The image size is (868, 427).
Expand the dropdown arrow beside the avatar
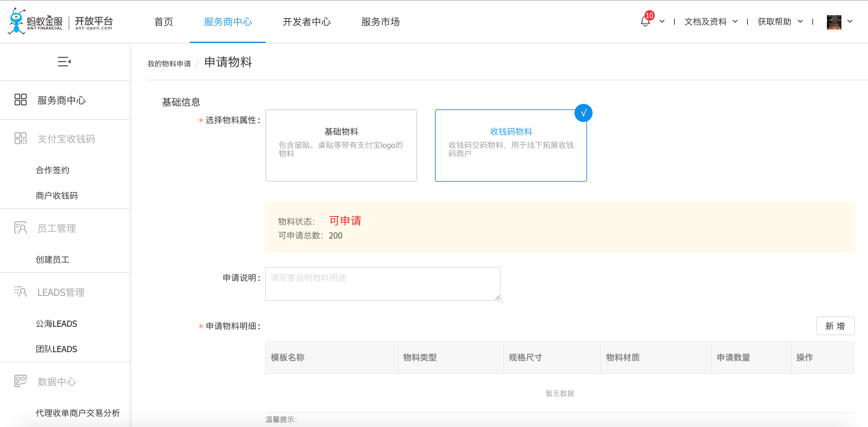pos(850,22)
